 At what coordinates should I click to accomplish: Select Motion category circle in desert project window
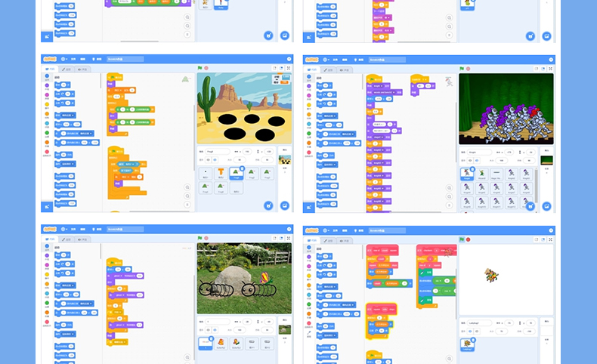47,76
